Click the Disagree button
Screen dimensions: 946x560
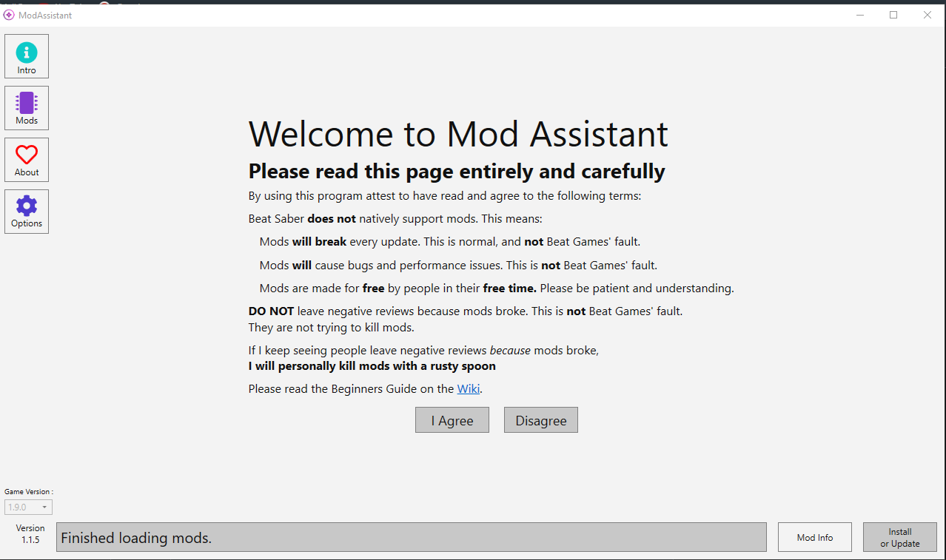[x=541, y=420]
